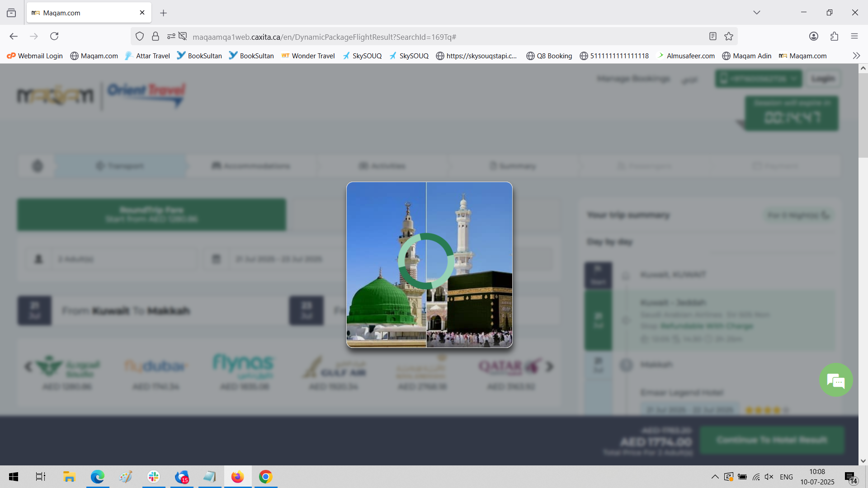
Task: Click the previous arrow in the airline carousel
Action: pyautogui.click(x=27, y=367)
